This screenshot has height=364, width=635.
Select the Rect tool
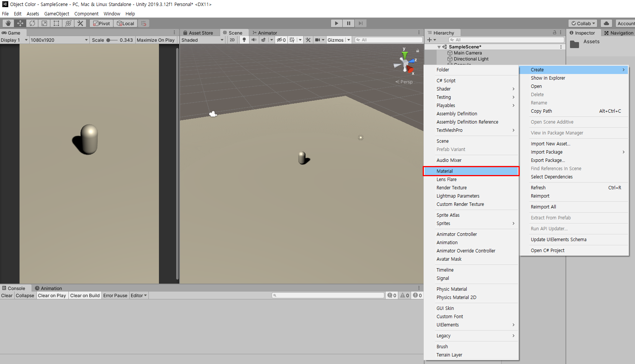coord(56,23)
